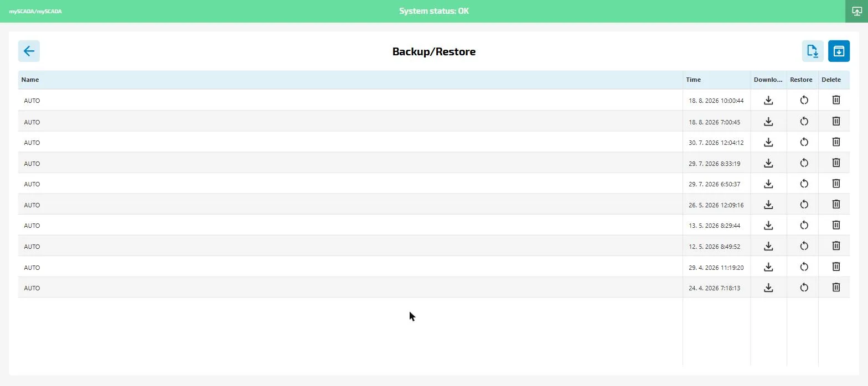Restore the 24. 4. 2026 7:18:13 backup

[x=804, y=288]
